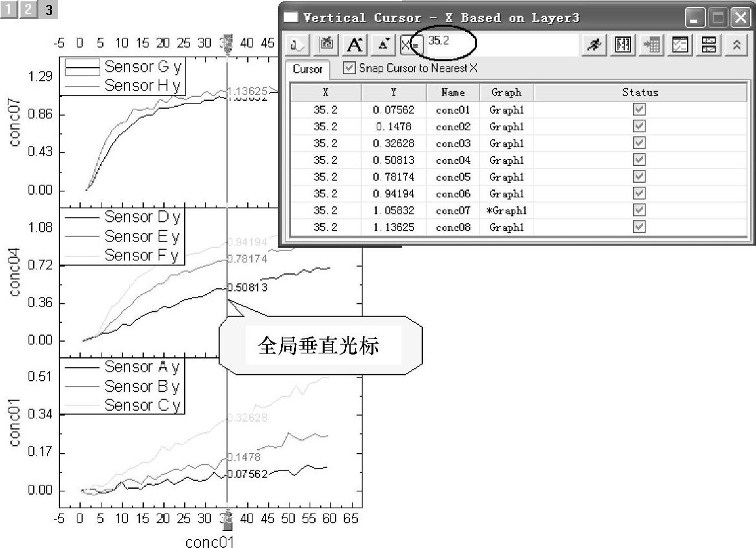Close the Vertical Cursor window
This screenshot has height=548, width=756.
pyautogui.click(x=740, y=18)
